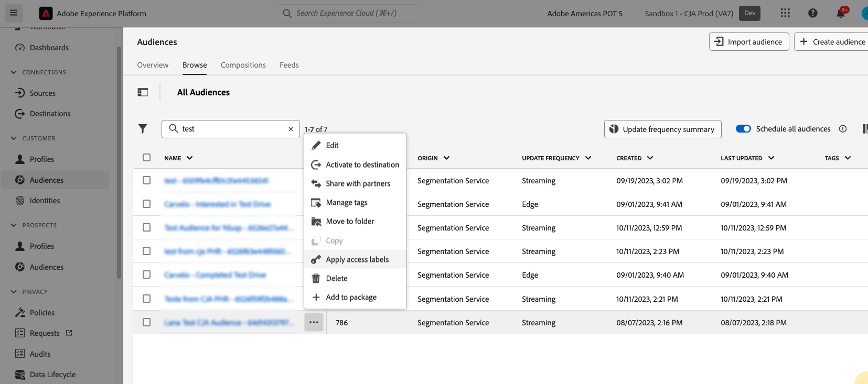Open the LAST UPDATED column dropdown
Image resolution: width=868 pixels, height=384 pixels.
coord(771,158)
